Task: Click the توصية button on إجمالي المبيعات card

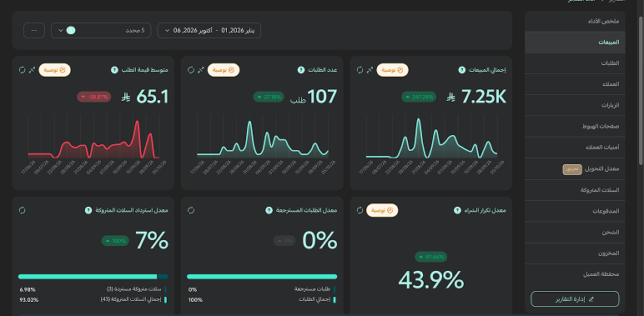Action: [x=392, y=70]
